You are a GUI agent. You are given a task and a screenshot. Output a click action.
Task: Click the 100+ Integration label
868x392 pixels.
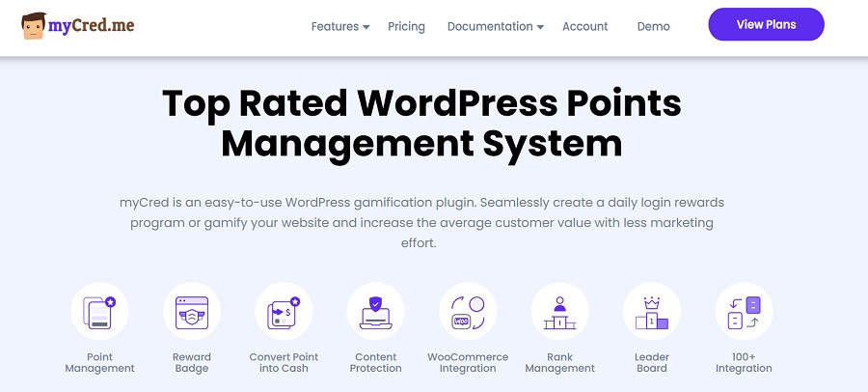click(x=744, y=363)
